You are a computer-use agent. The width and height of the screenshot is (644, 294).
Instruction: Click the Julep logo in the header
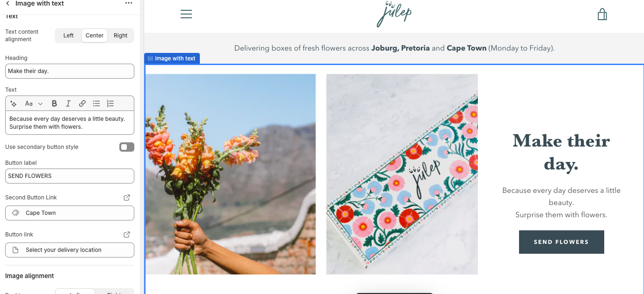(x=394, y=15)
